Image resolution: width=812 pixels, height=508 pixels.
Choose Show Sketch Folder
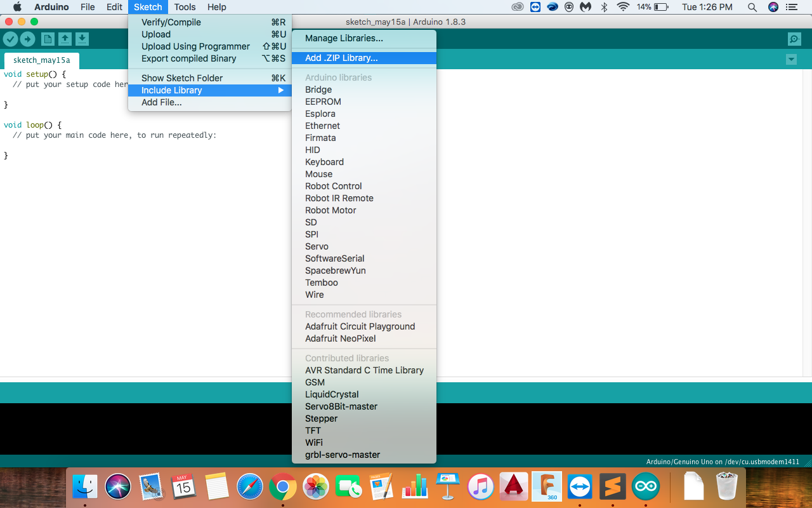pos(210,78)
